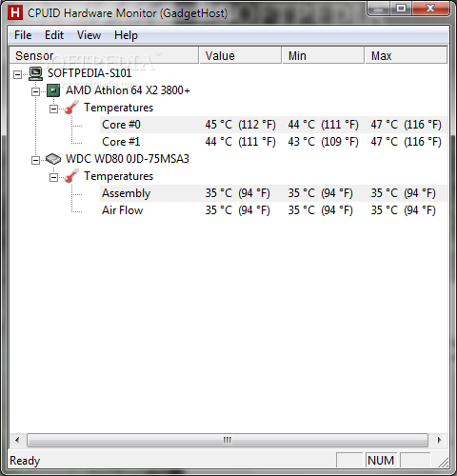Select the Core #0 row
The image size is (457, 476).
273,125
